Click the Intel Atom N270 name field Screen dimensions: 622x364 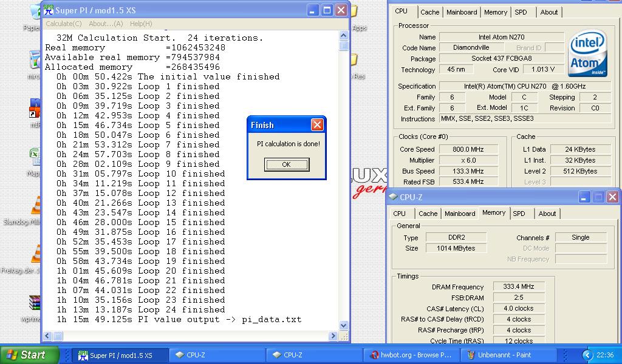[x=501, y=37]
